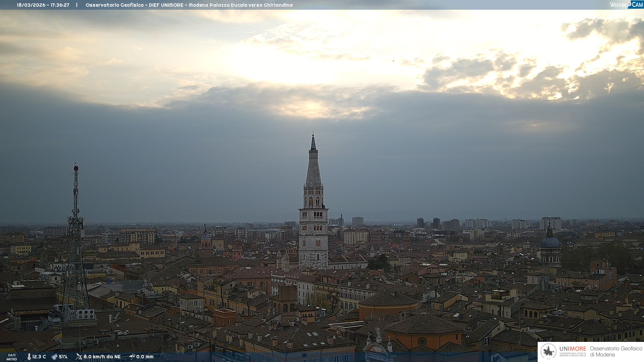Screen dimensions: 644x362
Task: Click the 18/03/2026 date and time stamp
Action: click(x=43, y=5)
